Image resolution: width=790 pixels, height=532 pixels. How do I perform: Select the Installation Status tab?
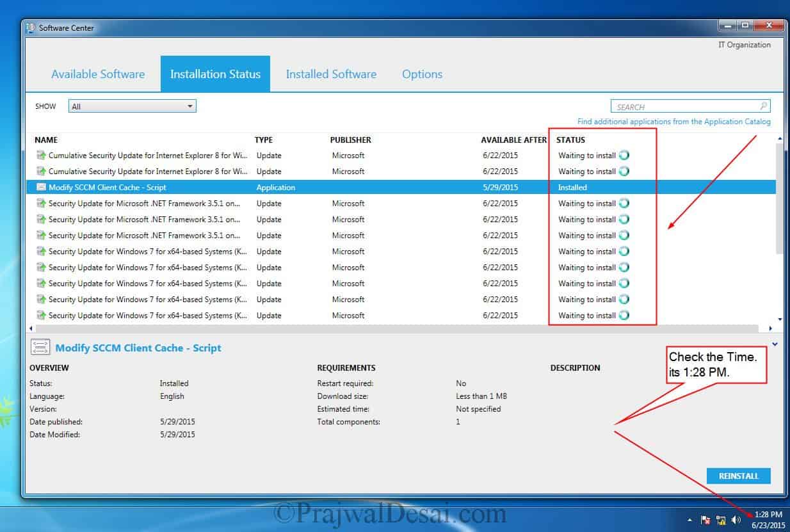point(215,74)
